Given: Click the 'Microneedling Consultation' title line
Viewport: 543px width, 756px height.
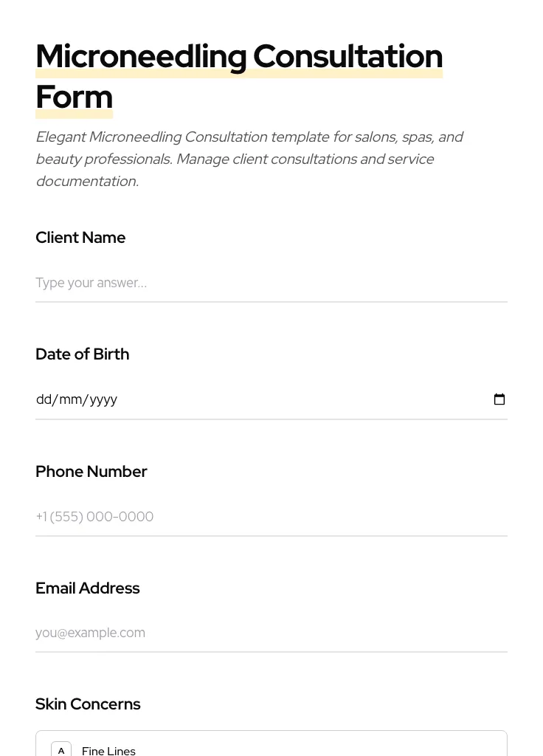Looking at the screenshot, I should 239,57.
